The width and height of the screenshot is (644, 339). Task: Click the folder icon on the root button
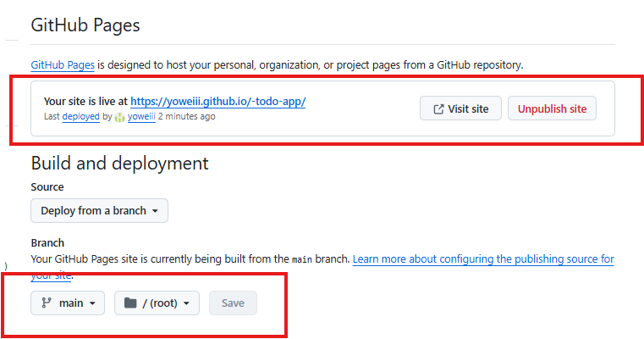[130, 303]
